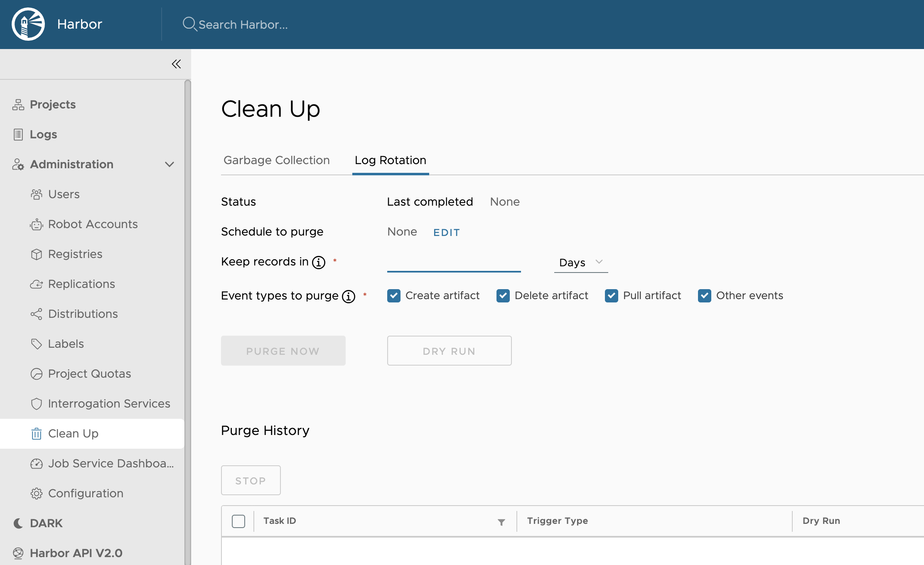The width and height of the screenshot is (924, 565).
Task: Switch to the Garbage Collection tab
Action: [x=276, y=160]
